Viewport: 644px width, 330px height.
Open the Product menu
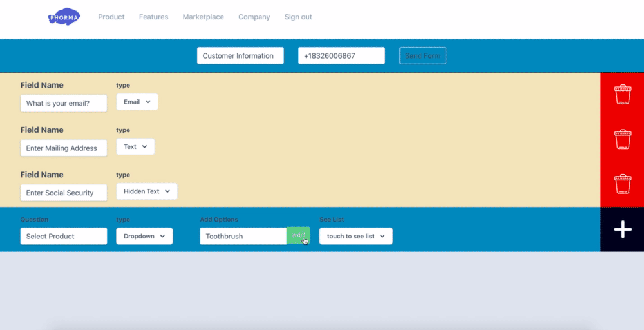[x=111, y=17]
